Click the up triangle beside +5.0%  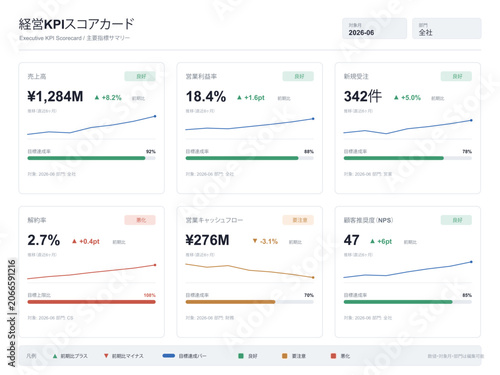point(396,98)
